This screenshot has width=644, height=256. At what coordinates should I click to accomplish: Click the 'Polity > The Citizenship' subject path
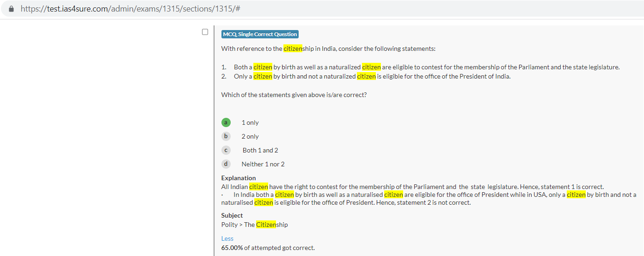tap(254, 225)
